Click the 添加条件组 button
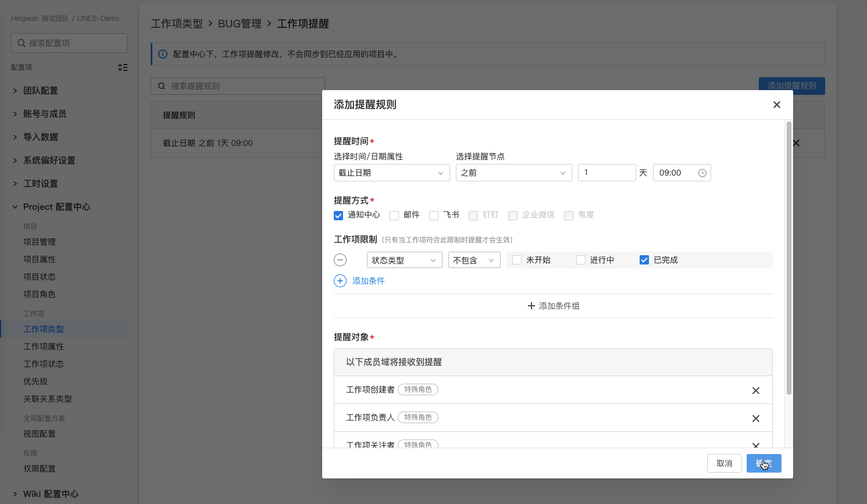The image size is (867, 504). tap(552, 305)
